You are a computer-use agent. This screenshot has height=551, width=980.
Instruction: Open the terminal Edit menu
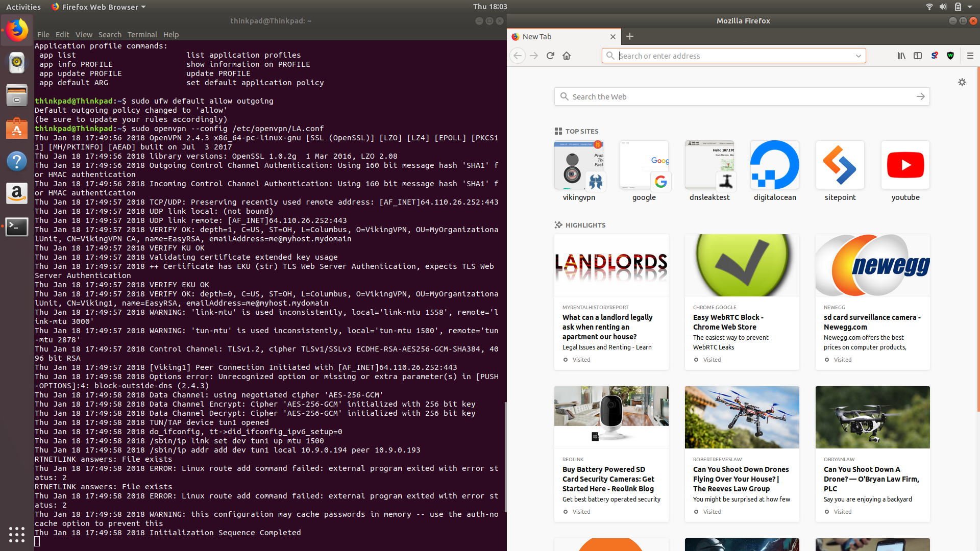[62, 35]
